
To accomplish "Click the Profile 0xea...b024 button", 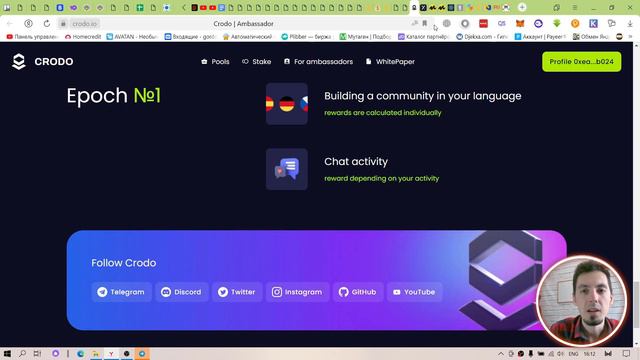I will pyautogui.click(x=581, y=62).
